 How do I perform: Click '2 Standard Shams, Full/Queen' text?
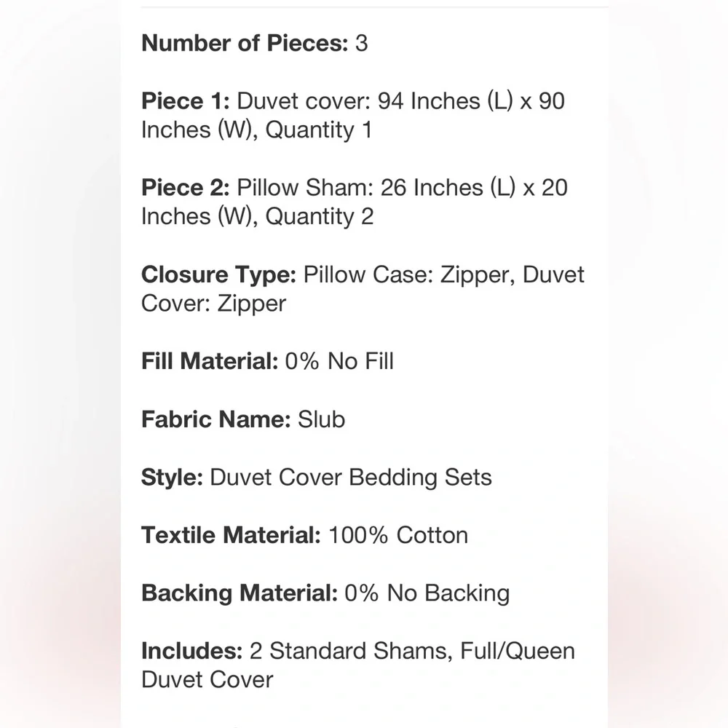(412, 651)
